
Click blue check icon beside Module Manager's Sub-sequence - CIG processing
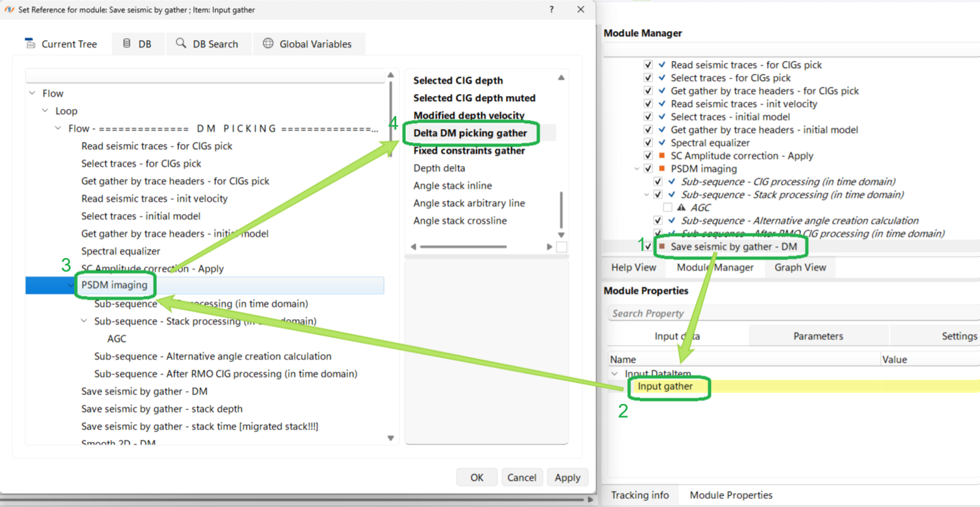[672, 182]
